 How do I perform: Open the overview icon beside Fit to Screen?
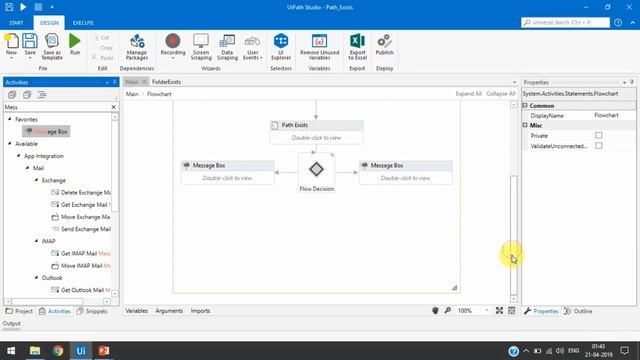click(511, 311)
